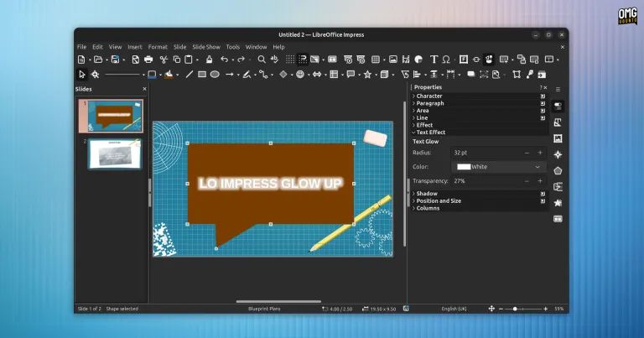Save the document with Save icon
This screenshot has height=338, width=644.
point(116,60)
